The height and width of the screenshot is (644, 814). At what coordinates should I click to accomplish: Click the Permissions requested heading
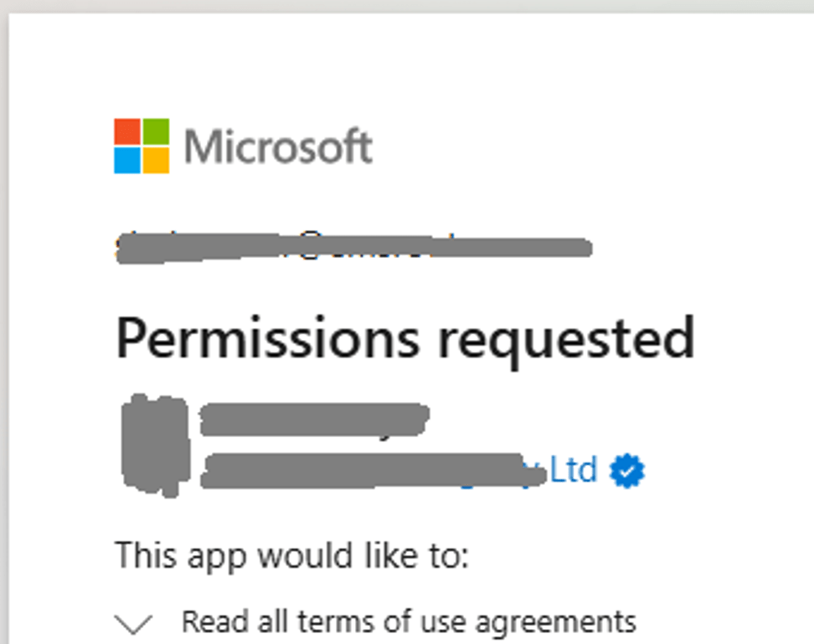click(x=405, y=337)
